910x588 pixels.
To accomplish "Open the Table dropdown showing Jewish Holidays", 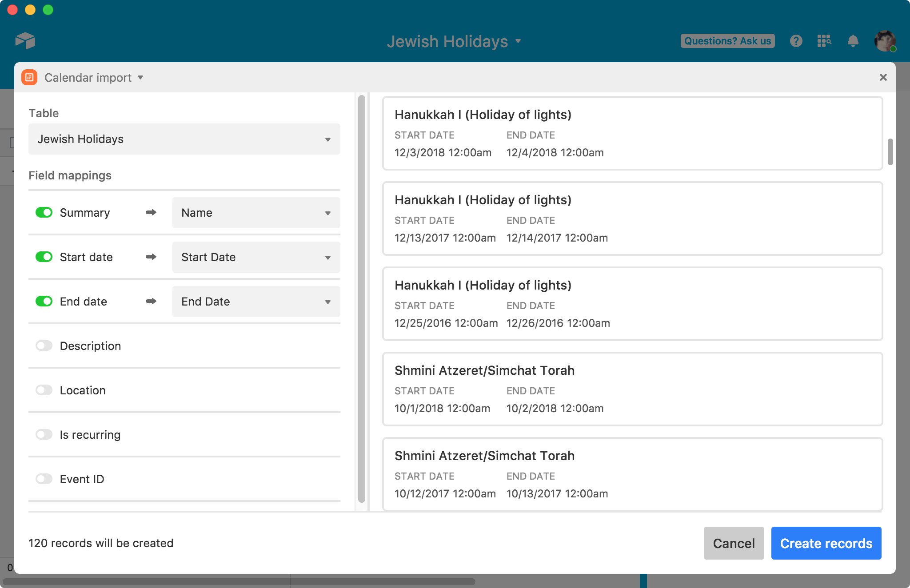I will 184,139.
